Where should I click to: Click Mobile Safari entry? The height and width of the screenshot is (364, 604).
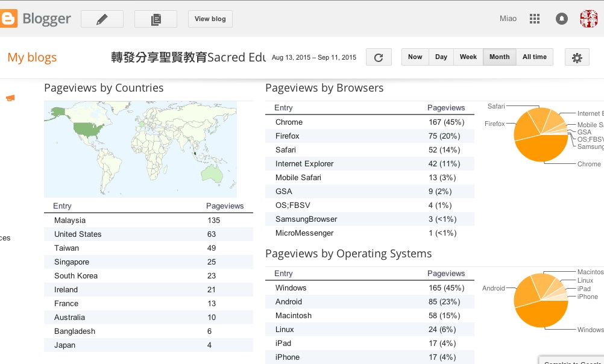[x=370, y=178]
